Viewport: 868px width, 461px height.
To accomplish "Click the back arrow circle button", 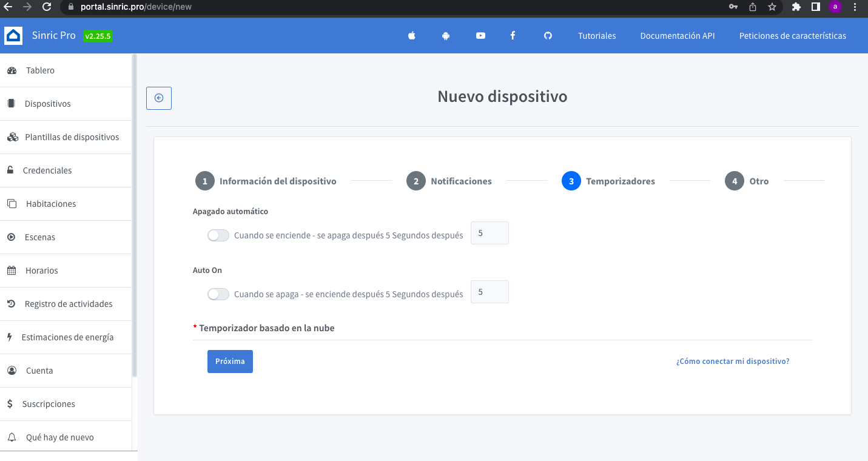I will [x=159, y=98].
